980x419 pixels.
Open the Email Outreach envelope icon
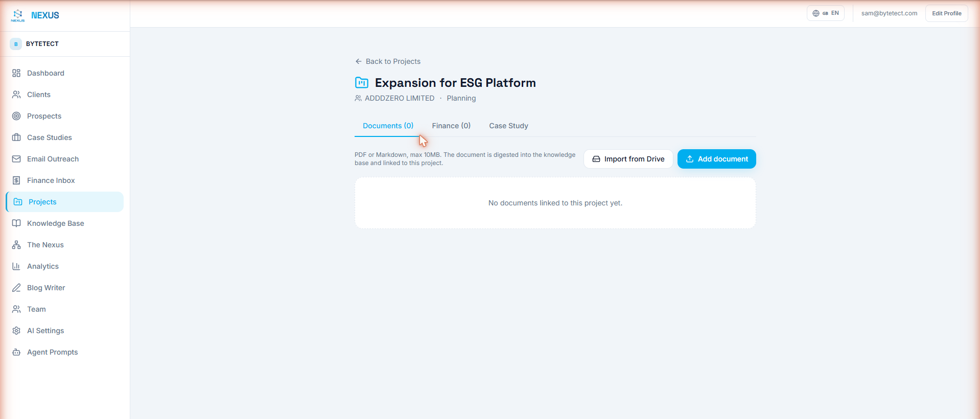pos(16,159)
